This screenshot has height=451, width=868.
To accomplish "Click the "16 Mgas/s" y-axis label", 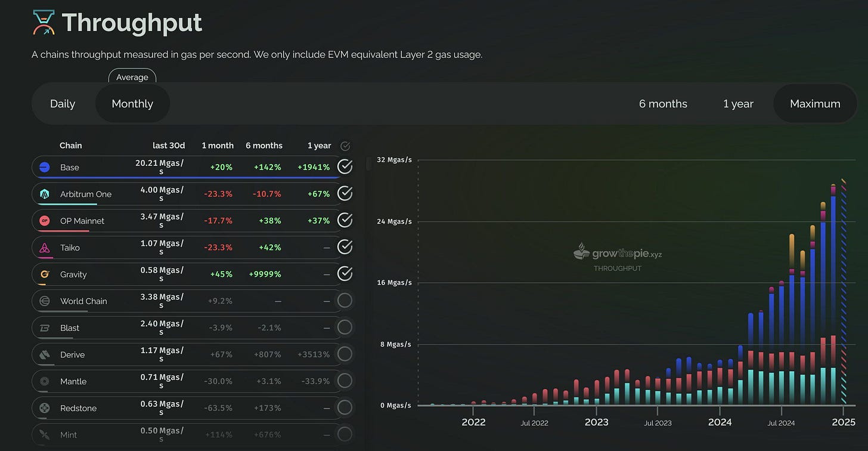I will coord(393,283).
